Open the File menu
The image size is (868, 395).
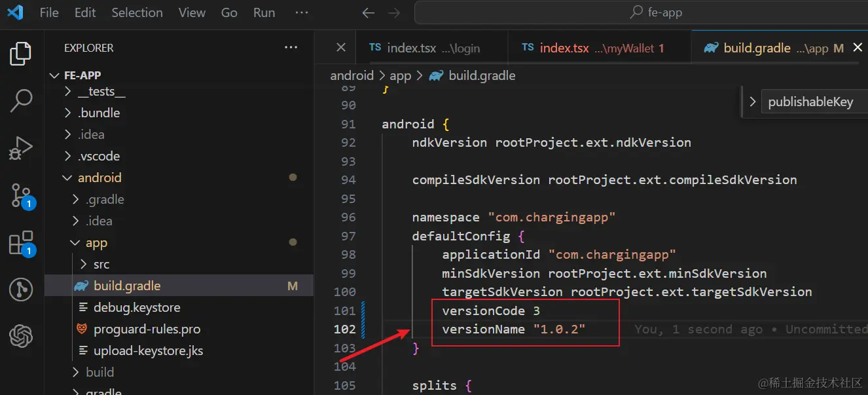(x=49, y=12)
